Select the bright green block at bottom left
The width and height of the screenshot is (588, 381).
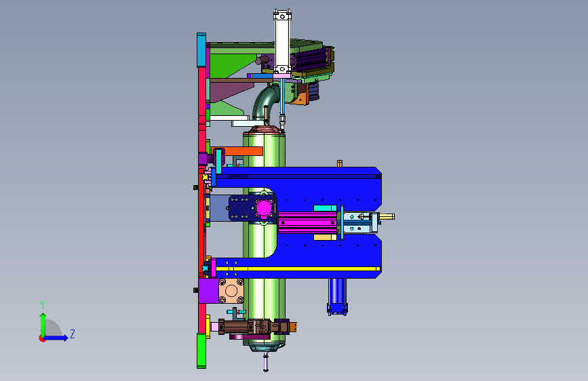pos(201,350)
